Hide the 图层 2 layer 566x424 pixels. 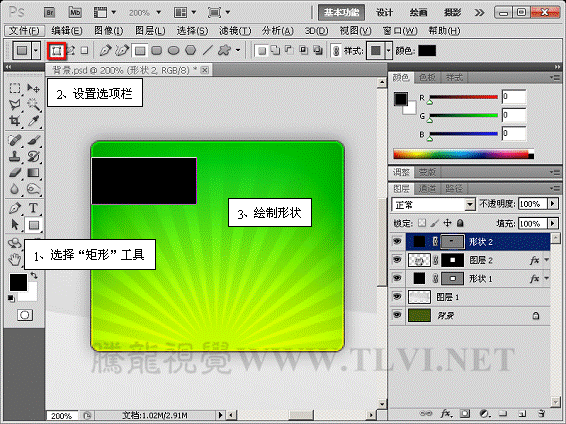397,260
